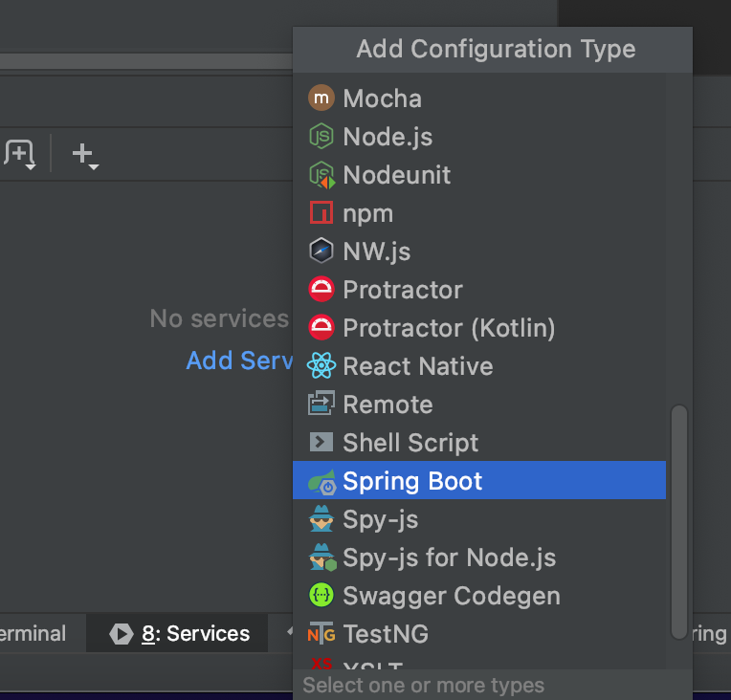
Task: Choose the Spy-js entry
Action: point(380,519)
